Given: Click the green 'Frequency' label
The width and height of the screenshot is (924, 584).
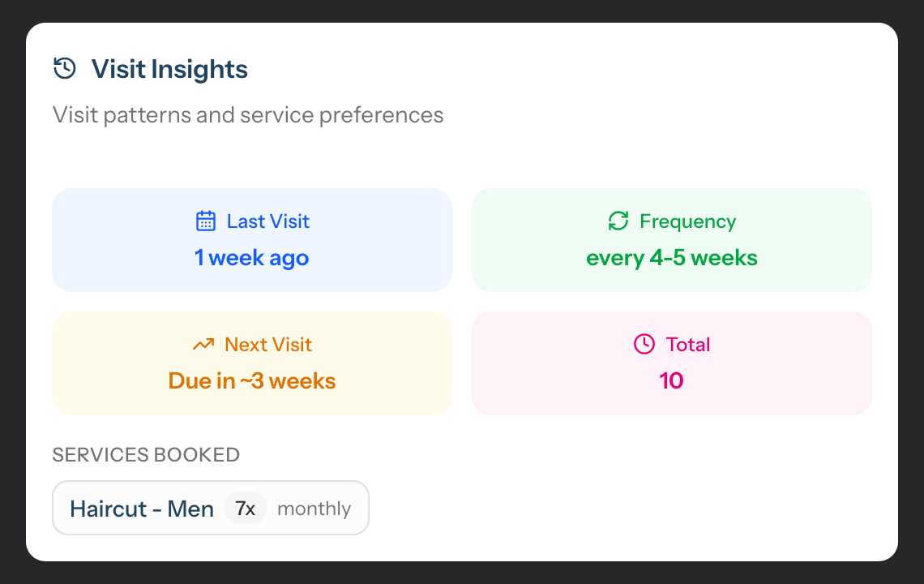Looking at the screenshot, I should click(687, 221).
